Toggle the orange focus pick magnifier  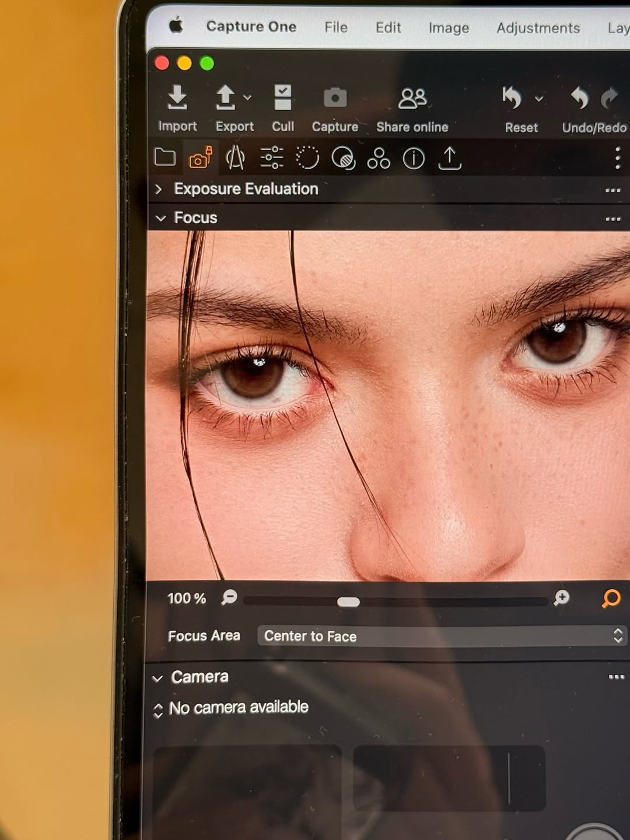click(x=611, y=598)
